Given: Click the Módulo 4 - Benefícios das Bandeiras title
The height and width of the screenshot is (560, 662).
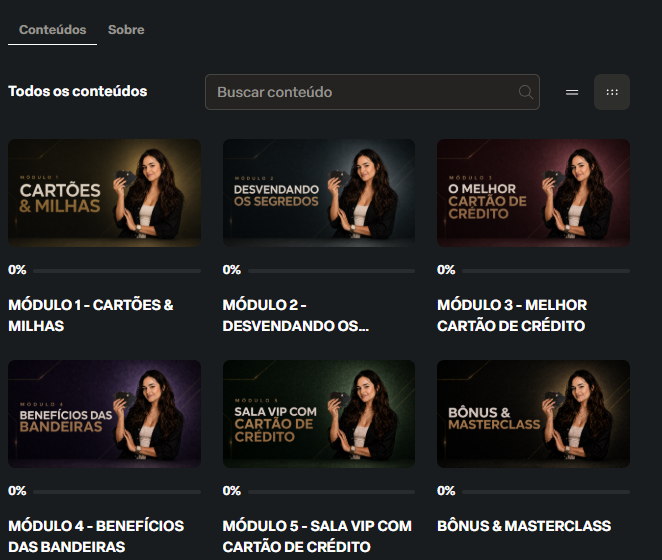Looking at the screenshot, I should click(x=96, y=536).
